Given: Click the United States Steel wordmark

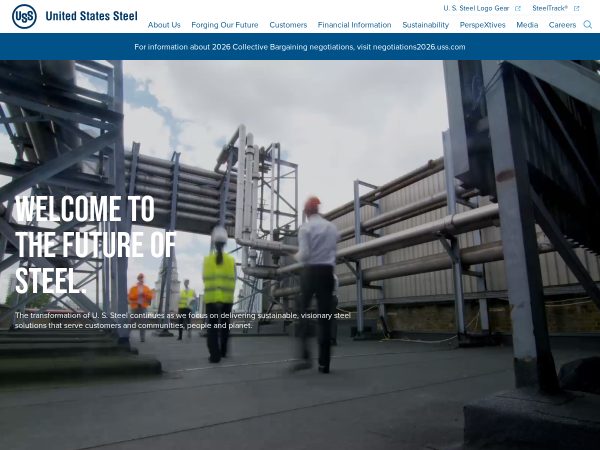Looking at the screenshot, I should (91, 16).
